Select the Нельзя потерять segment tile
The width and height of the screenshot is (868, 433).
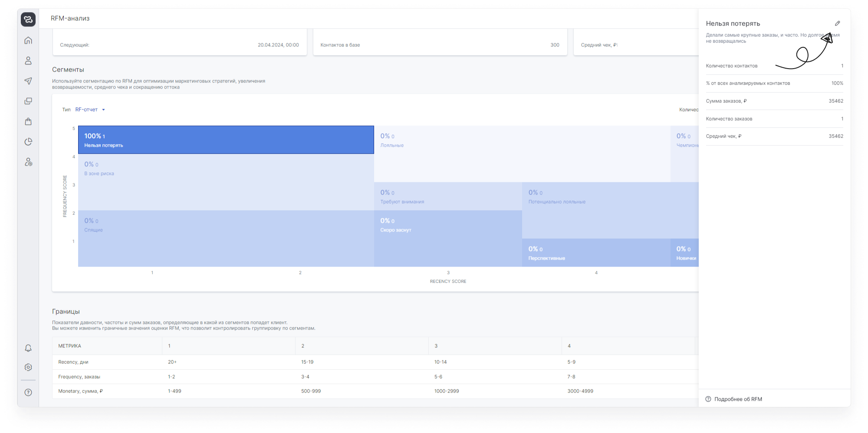click(x=226, y=140)
